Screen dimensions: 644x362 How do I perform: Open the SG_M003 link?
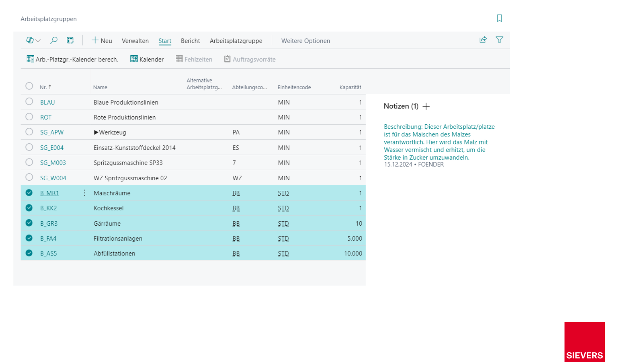click(53, 163)
